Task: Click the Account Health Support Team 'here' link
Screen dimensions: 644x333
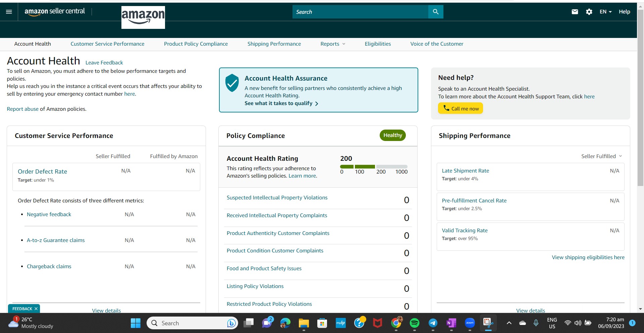Action: [x=589, y=97]
